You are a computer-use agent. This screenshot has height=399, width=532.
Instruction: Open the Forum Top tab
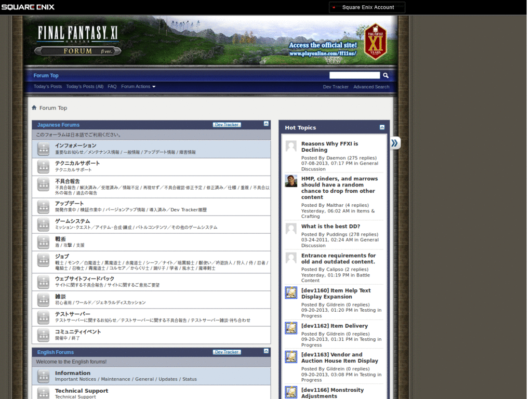[46, 76]
